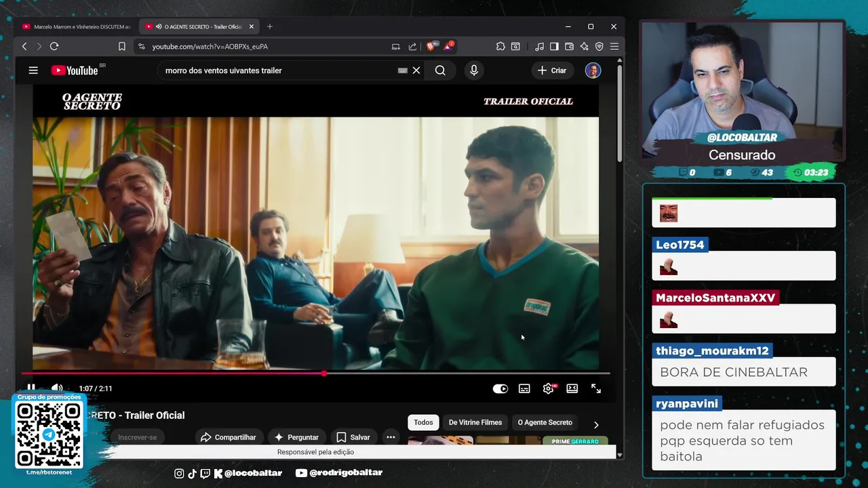Switch to theater mode
Screen dimensions: 868x488
[x=572, y=388]
